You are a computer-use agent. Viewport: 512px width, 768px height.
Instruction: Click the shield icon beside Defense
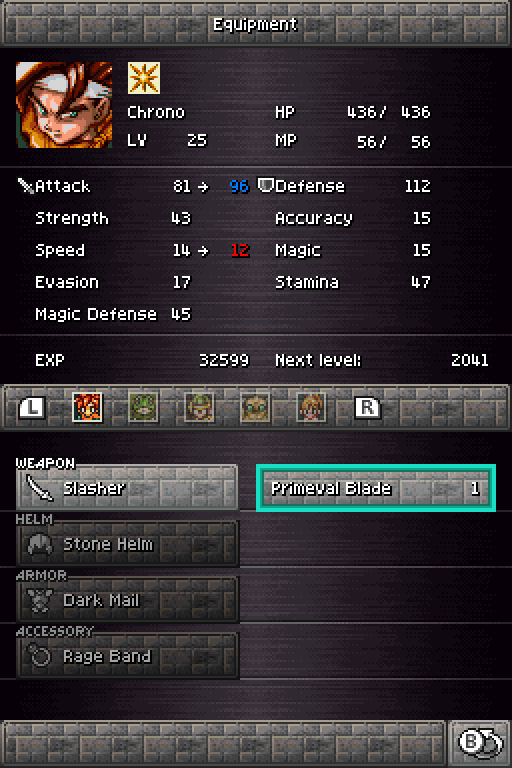(265, 185)
